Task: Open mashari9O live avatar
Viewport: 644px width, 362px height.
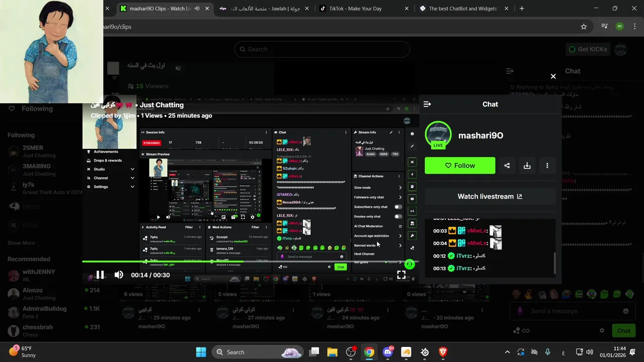Action: coord(438,134)
